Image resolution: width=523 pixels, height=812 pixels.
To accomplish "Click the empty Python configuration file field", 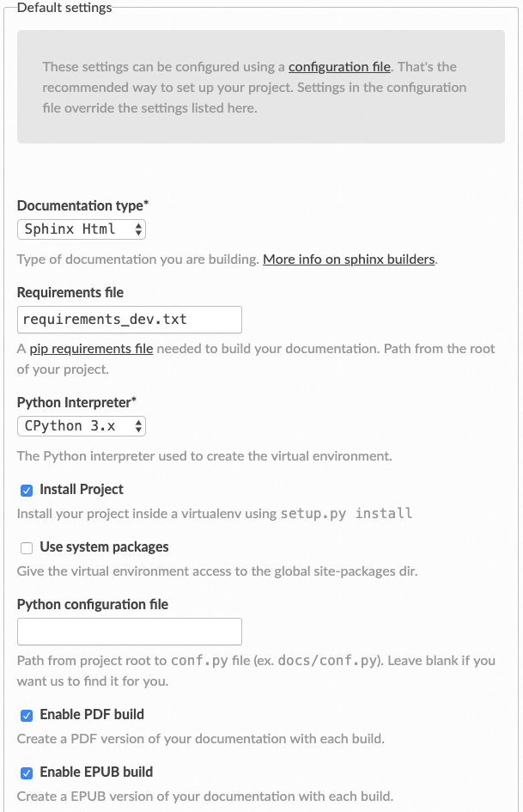I will [x=130, y=632].
